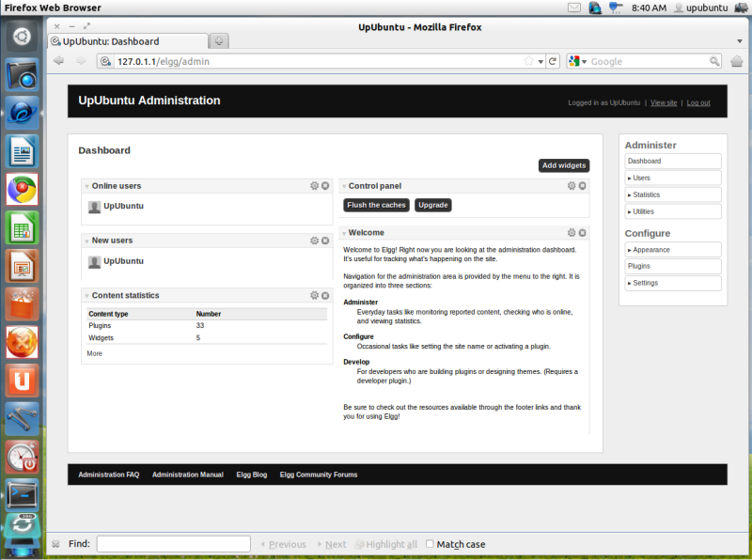Image resolution: width=752 pixels, height=560 pixels.
Task: Open the list all tabs dropdown
Action: pyautogui.click(x=740, y=41)
